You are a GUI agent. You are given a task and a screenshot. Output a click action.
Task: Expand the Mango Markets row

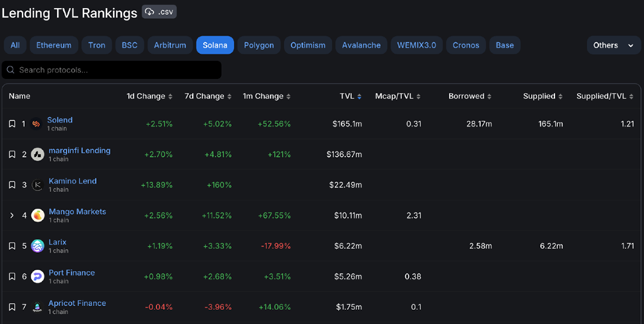click(x=12, y=215)
